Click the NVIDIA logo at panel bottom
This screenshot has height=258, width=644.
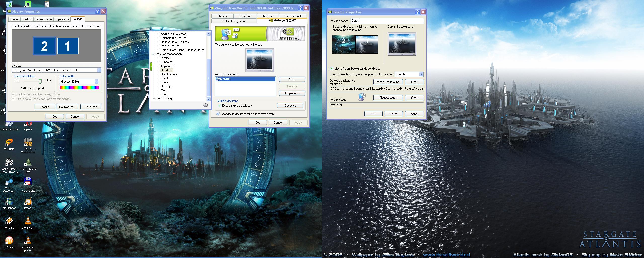pyautogui.click(x=206, y=105)
